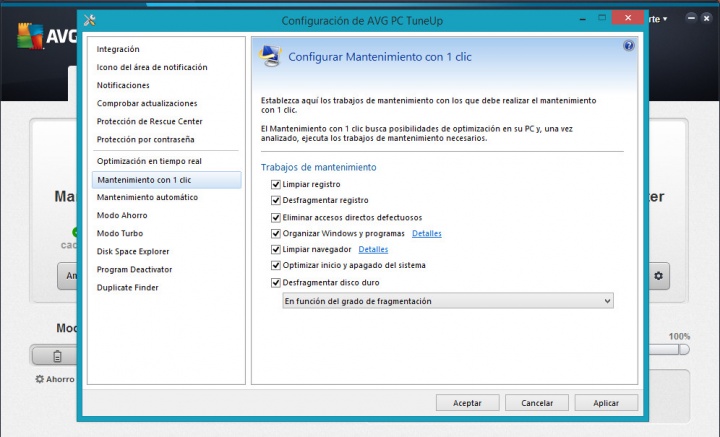
Task: Click the Ahorro gear icon in the main window
Action: (x=40, y=379)
